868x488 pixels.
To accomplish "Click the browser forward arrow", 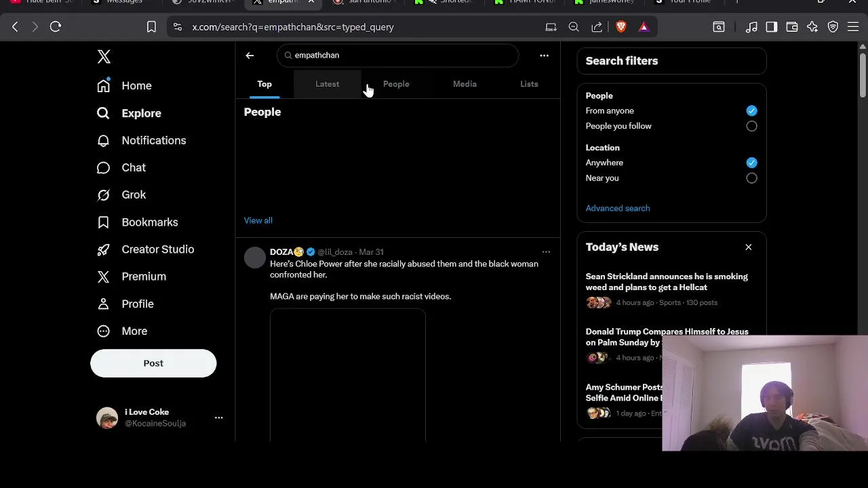I will click(35, 27).
